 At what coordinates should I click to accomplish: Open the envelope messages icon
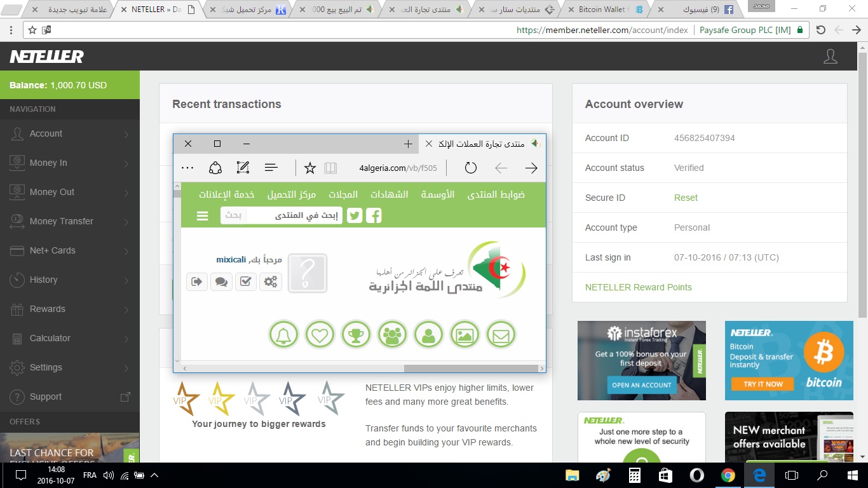(501, 334)
